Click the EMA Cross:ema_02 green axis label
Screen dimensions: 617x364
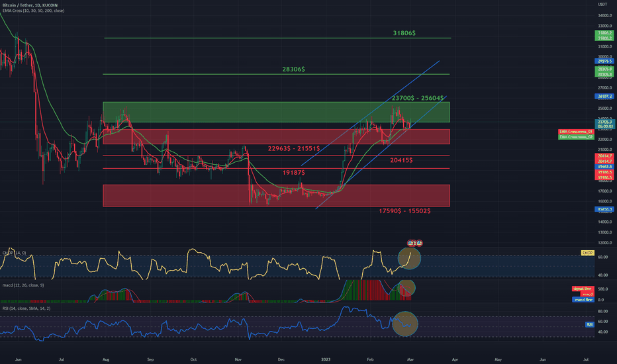pyautogui.click(x=576, y=137)
